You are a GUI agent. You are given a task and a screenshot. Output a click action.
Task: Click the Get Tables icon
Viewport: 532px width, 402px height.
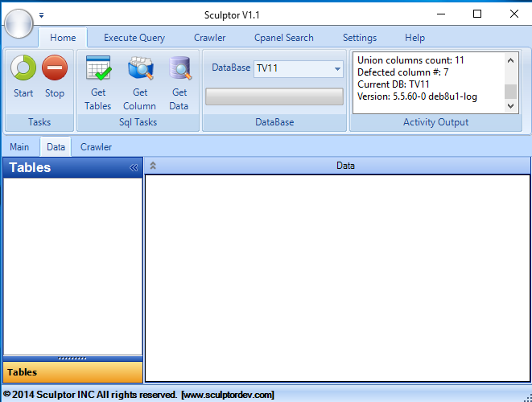pyautogui.click(x=98, y=69)
